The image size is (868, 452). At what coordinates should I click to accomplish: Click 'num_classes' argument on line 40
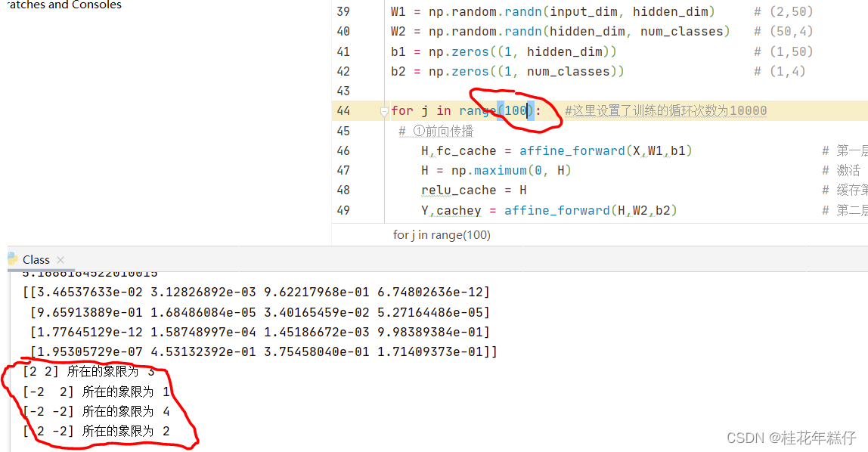pyautogui.click(x=681, y=32)
